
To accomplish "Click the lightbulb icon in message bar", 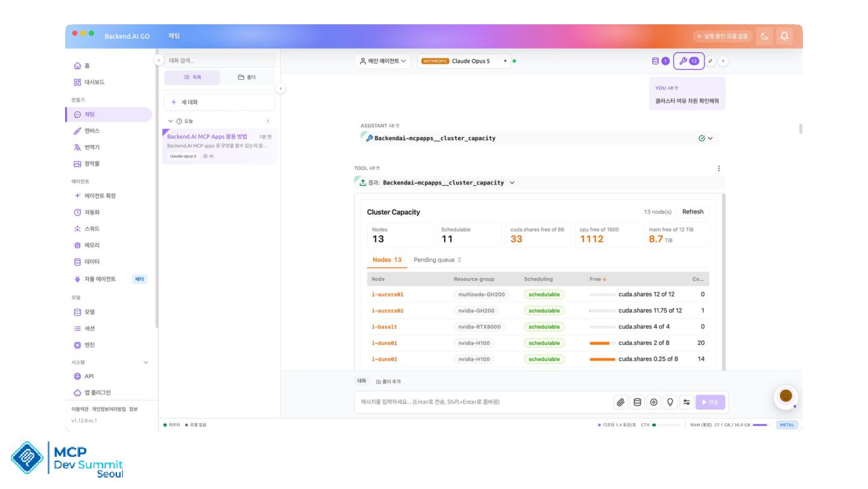I will (x=670, y=402).
